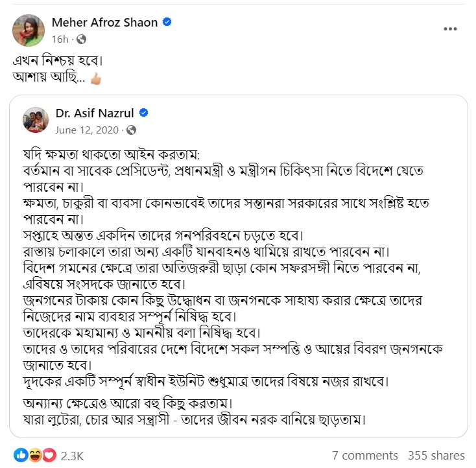Click Dr. Asif Nazrul's profile picture
Image resolution: width=476 pixels, height=468 pixels.
tap(36, 120)
